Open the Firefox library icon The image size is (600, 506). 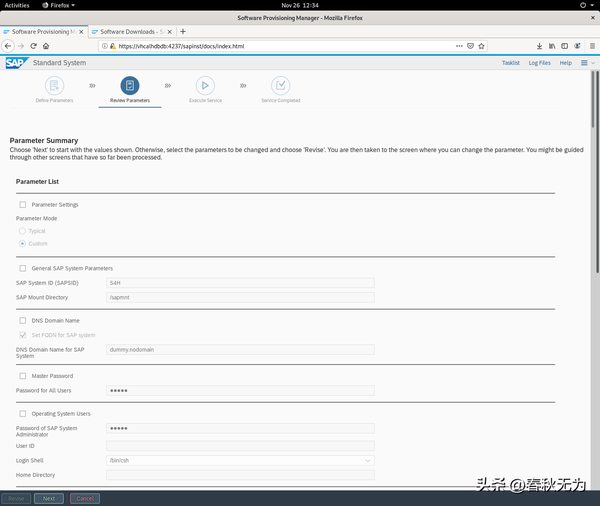[x=552, y=46]
